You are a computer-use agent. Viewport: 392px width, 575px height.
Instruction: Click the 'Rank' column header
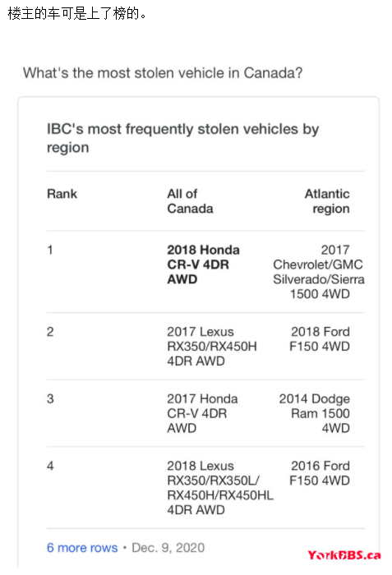[x=62, y=194]
